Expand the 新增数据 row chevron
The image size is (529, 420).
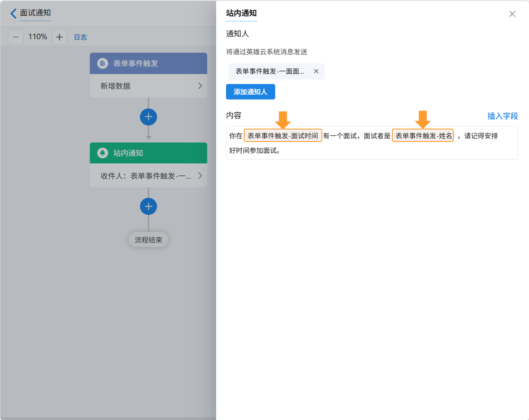[200, 86]
